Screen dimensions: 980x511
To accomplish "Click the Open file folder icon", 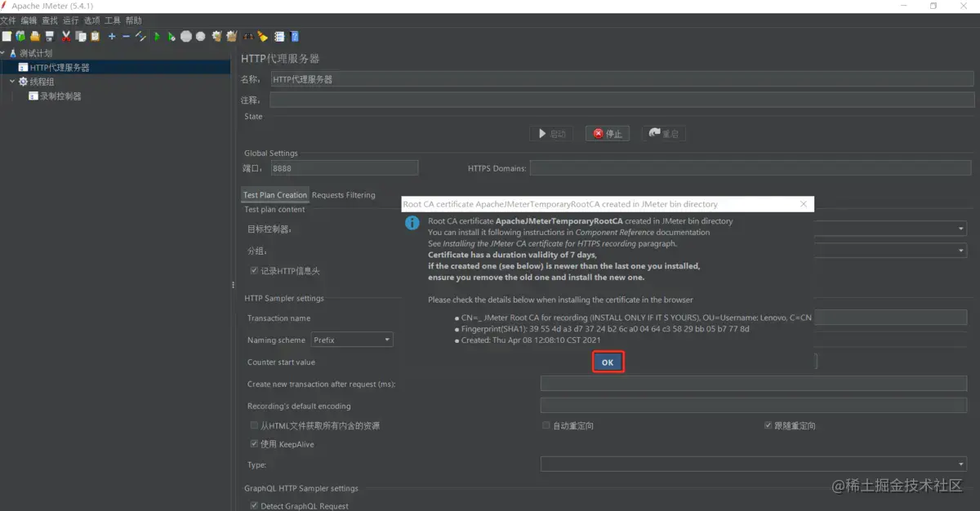I will point(35,36).
